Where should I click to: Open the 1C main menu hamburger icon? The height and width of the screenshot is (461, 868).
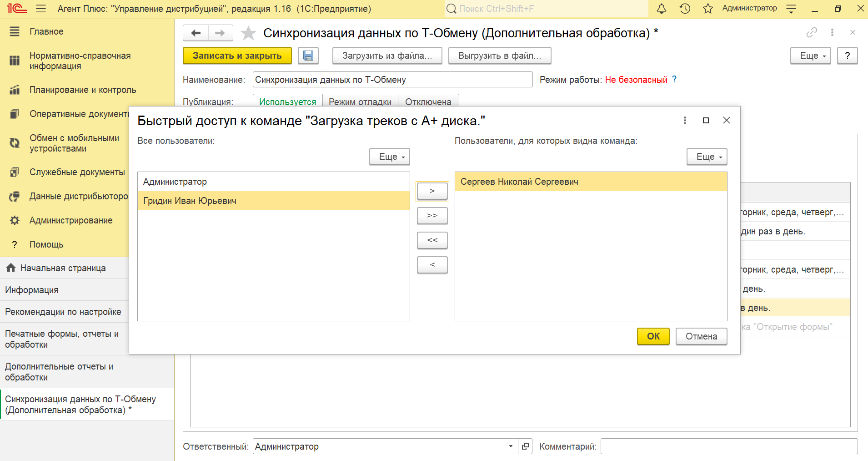[41, 9]
